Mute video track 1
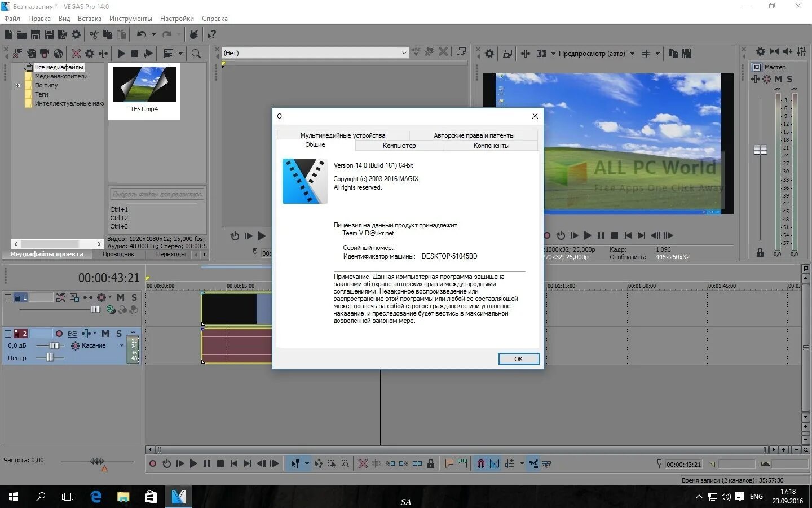Image resolution: width=812 pixels, height=508 pixels. (121, 297)
